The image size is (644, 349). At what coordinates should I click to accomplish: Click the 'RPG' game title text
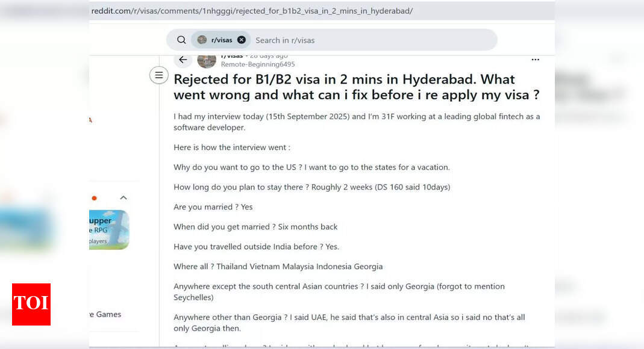104,230
